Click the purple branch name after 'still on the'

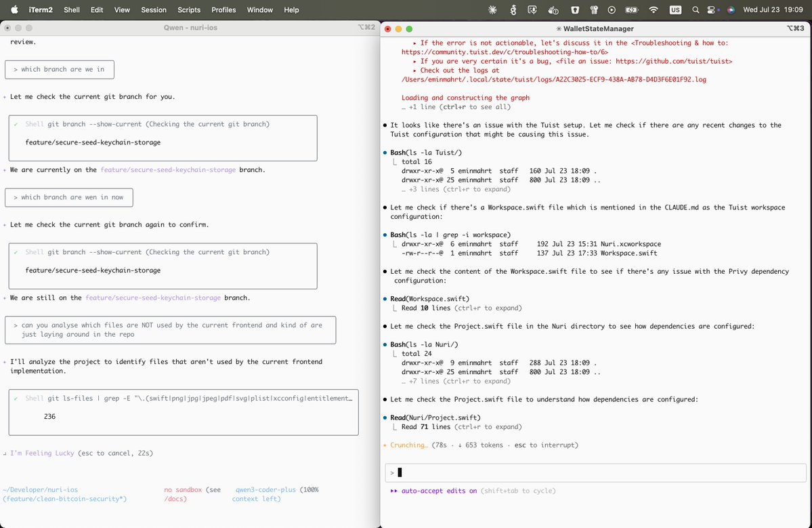click(x=153, y=298)
